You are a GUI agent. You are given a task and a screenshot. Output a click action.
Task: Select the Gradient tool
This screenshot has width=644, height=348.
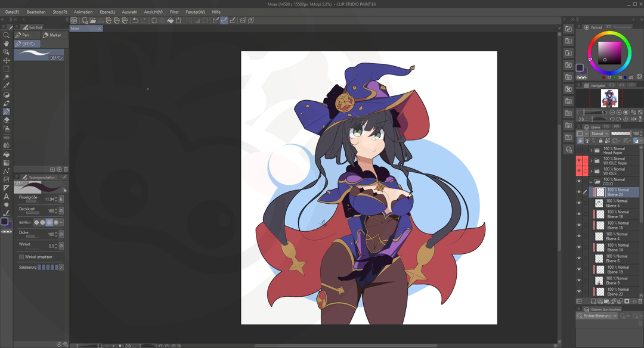click(x=6, y=163)
